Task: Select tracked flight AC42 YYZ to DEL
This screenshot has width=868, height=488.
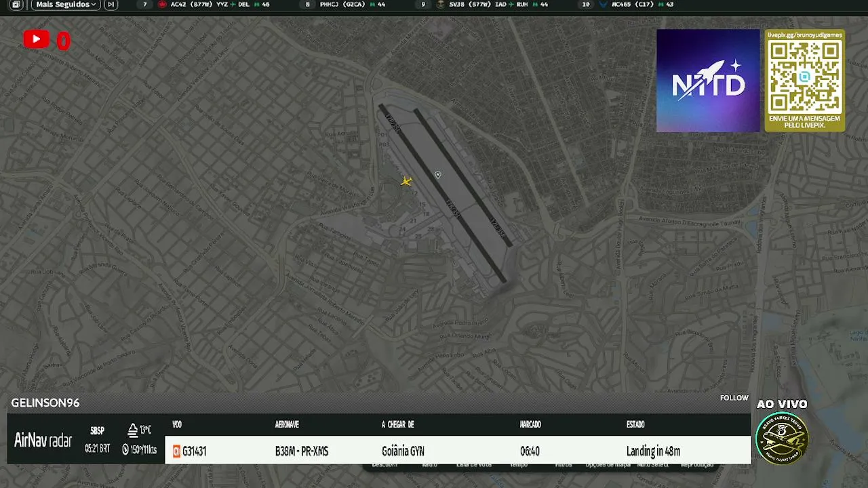Action: pyautogui.click(x=214, y=5)
